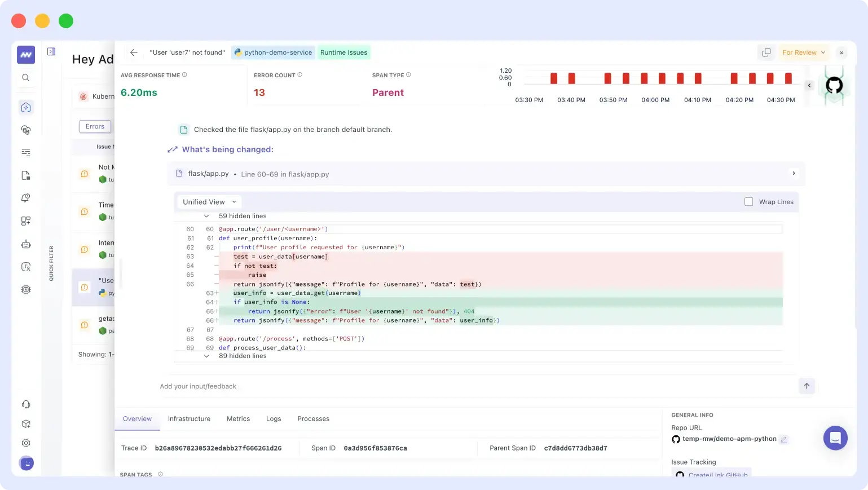Expand the flask/app.py file row chevron
This screenshot has width=868, height=490.
tap(794, 173)
